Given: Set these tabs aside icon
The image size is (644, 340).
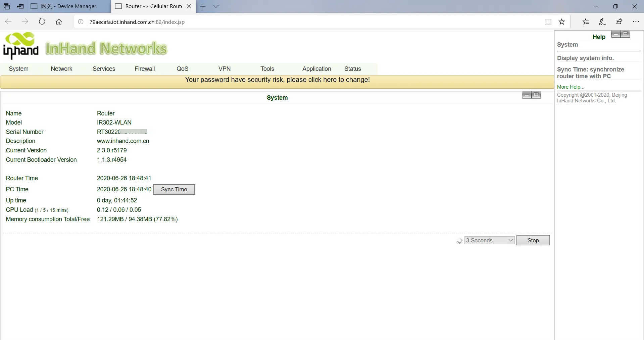Looking at the screenshot, I should pyautogui.click(x=20, y=6).
